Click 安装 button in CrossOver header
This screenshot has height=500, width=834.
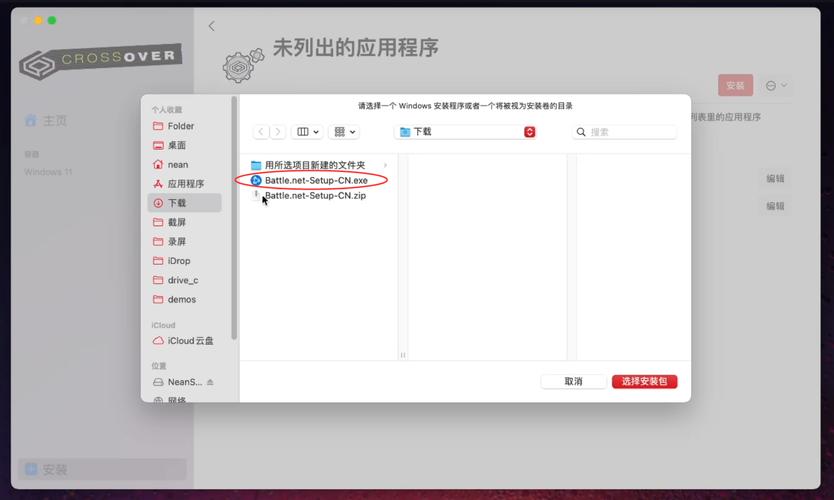(736, 85)
